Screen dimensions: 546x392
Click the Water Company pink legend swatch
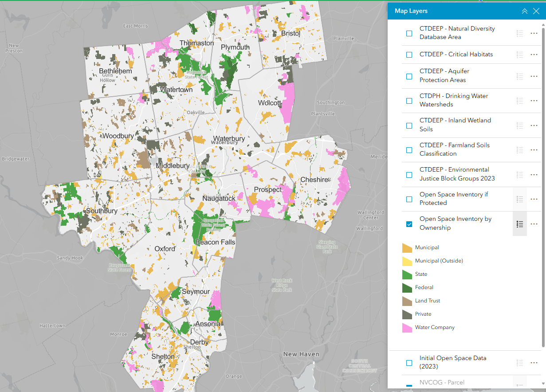tap(407, 328)
